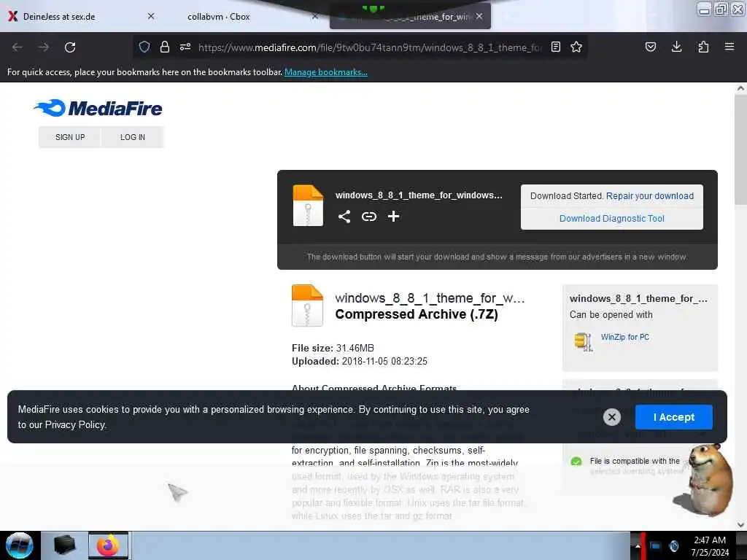Open site permissions icon in address bar
The image size is (747, 560).
[185, 47]
